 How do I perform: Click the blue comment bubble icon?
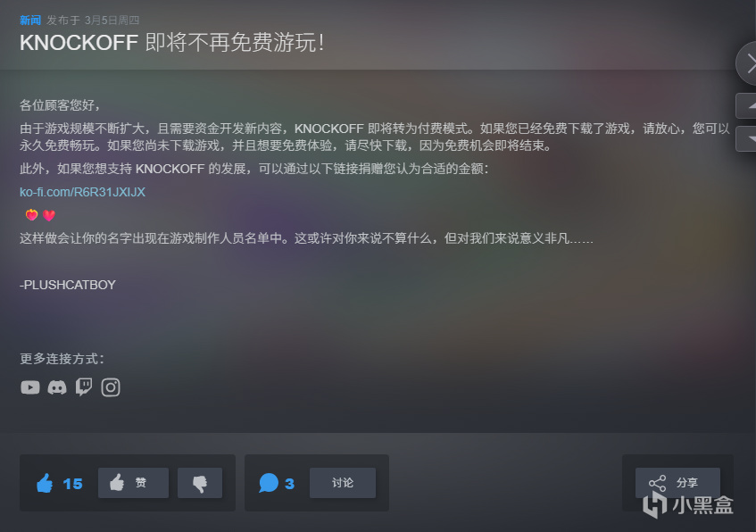pyautogui.click(x=269, y=483)
